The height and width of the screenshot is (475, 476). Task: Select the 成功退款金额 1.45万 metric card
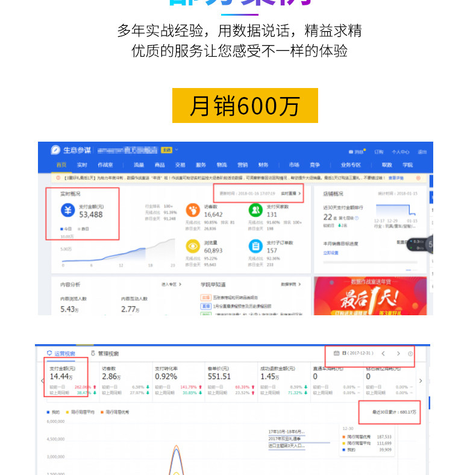284,382
